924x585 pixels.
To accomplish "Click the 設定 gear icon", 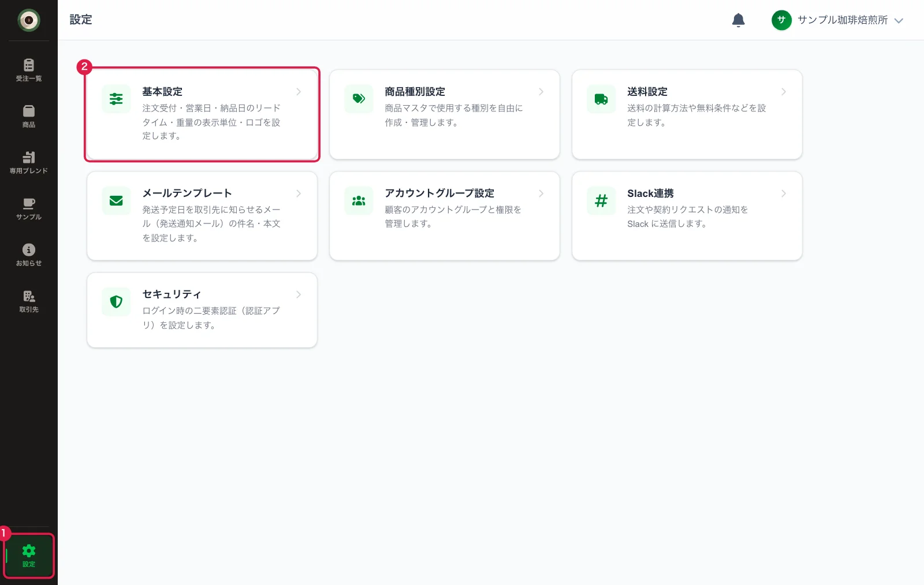I will pyautogui.click(x=29, y=550).
